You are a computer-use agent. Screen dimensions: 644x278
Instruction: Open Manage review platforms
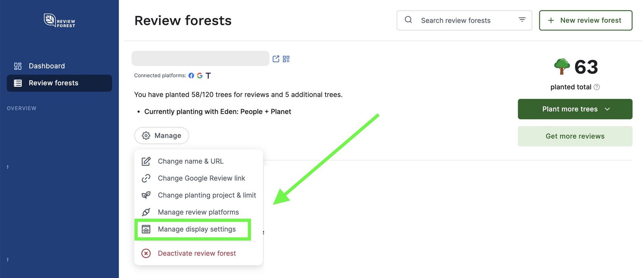198,212
